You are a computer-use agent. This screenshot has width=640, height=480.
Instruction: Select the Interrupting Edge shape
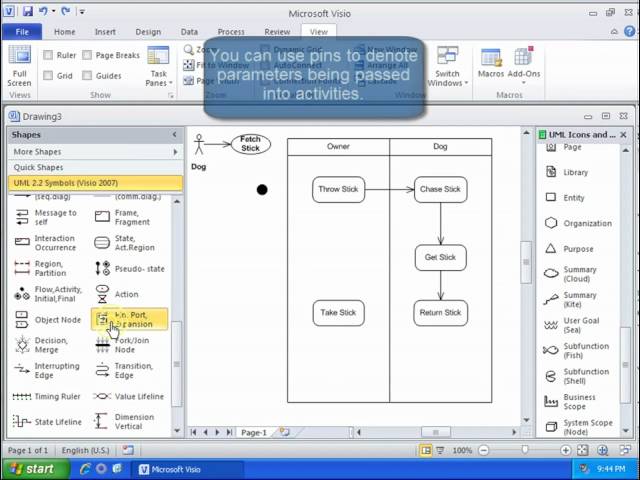pyautogui.click(x=47, y=370)
